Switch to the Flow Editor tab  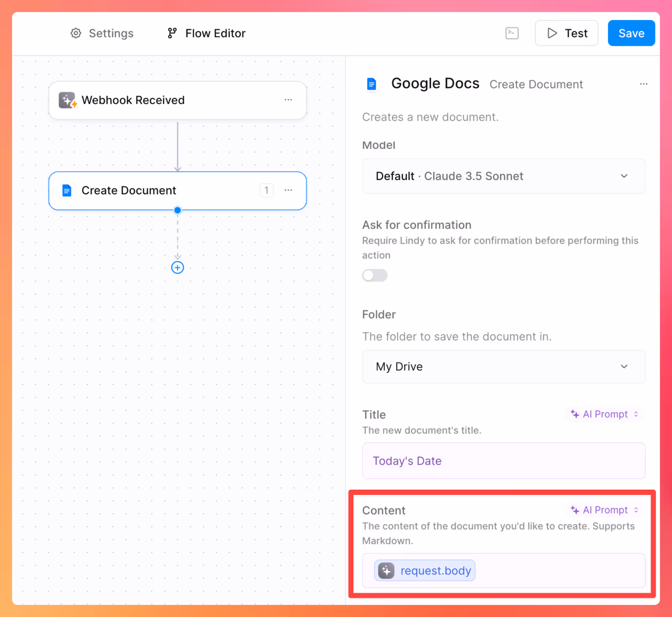(x=206, y=33)
